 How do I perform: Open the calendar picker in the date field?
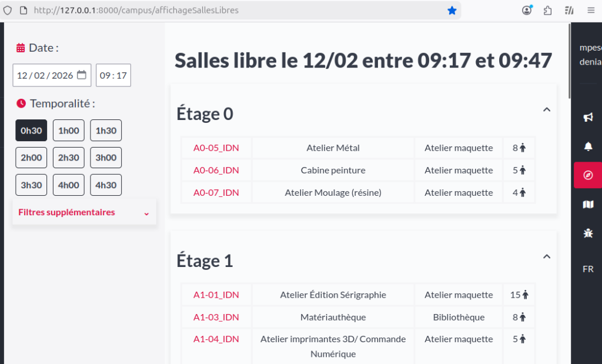[x=82, y=75]
